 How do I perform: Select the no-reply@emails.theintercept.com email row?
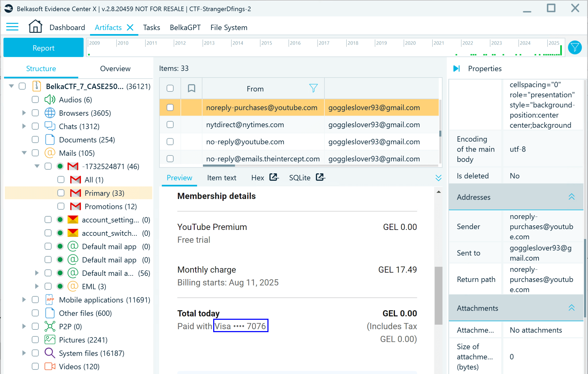(299, 158)
